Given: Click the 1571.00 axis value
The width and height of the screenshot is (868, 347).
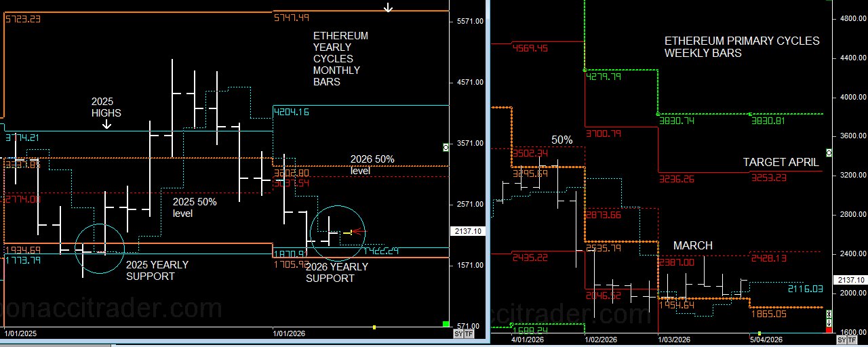Looking at the screenshot, I should (469, 265).
